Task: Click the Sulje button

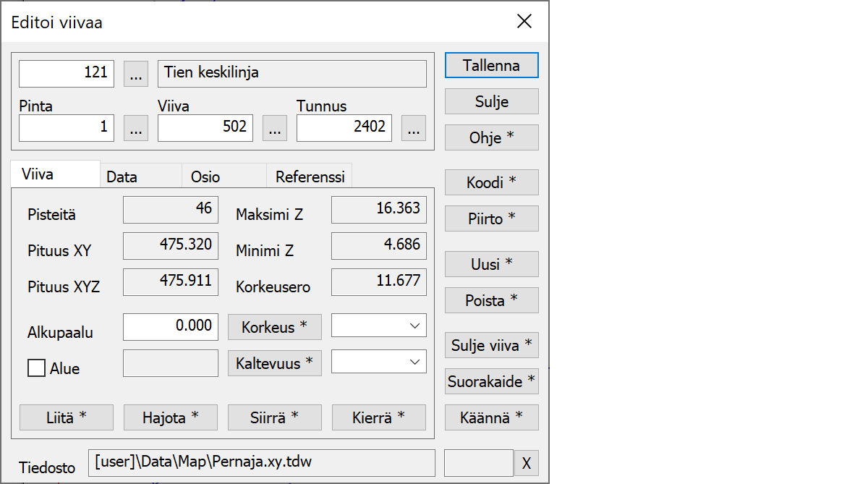Action: (x=491, y=101)
